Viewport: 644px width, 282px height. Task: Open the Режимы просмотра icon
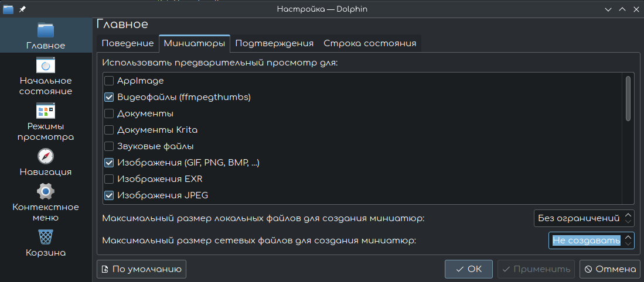(45, 111)
